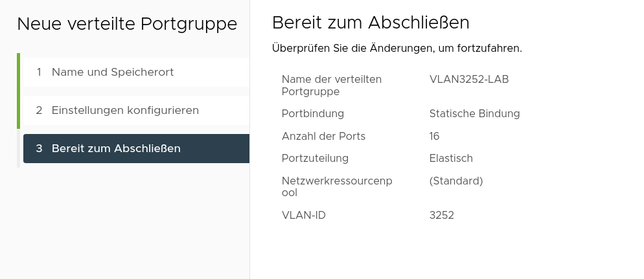Click the Name der verteilten Portgruppe label
644x279 pixels.
coord(332,85)
